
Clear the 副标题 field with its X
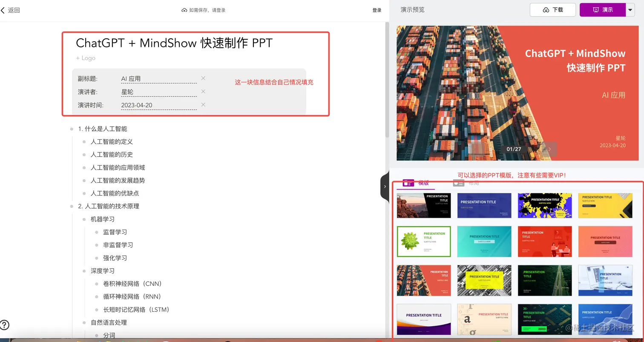pyautogui.click(x=203, y=78)
